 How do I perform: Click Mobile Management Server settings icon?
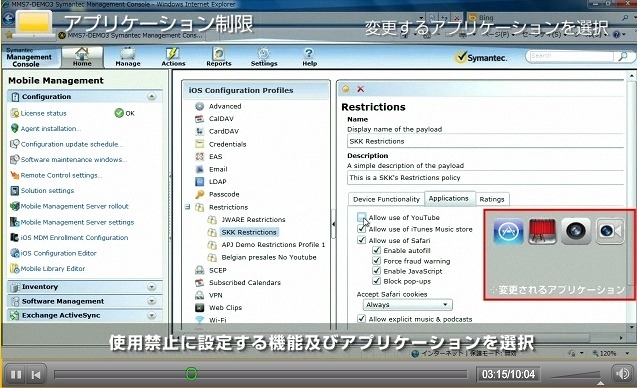pyautogui.click(x=15, y=222)
